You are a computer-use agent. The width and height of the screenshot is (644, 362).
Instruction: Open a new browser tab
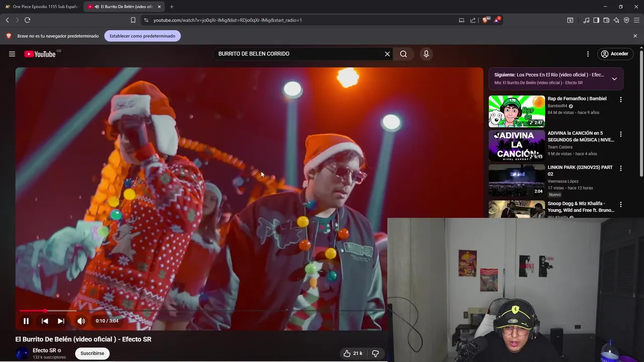(172, 7)
